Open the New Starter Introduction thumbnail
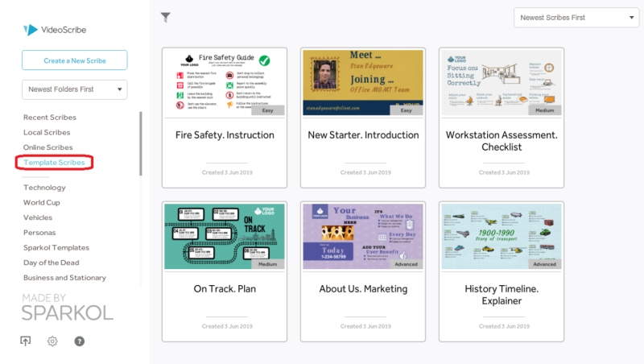 point(363,83)
